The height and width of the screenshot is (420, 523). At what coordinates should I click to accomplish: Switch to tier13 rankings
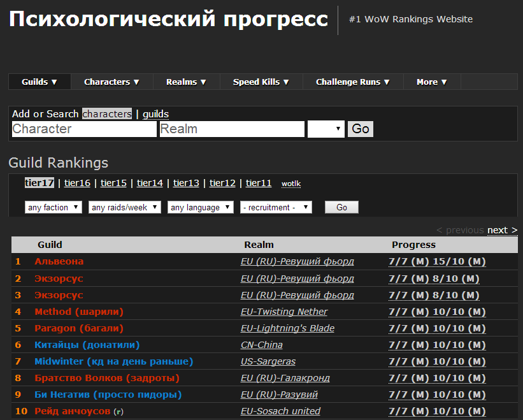tap(186, 183)
